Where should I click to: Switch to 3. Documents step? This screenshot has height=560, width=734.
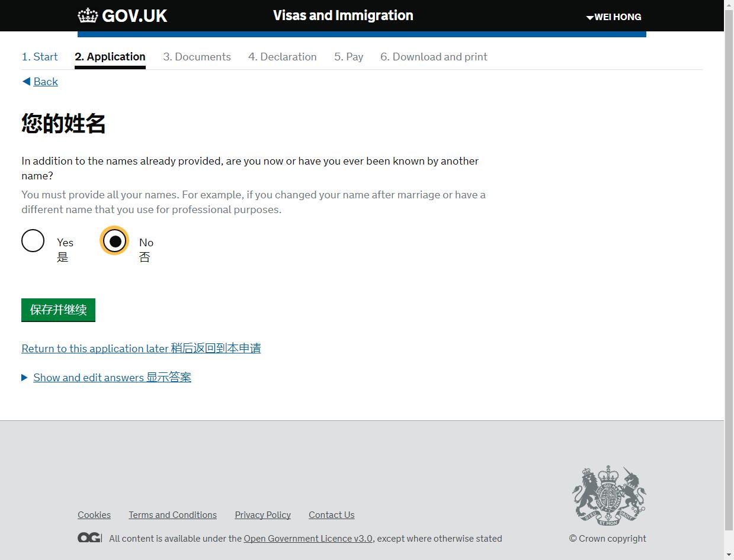197,57
